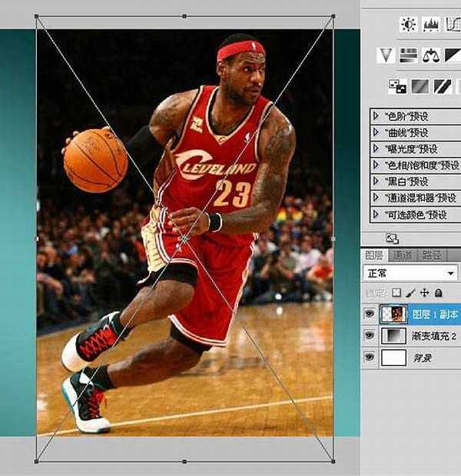461x476 pixels.
Task: Hide the 背景 layer
Action: [x=370, y=358]
